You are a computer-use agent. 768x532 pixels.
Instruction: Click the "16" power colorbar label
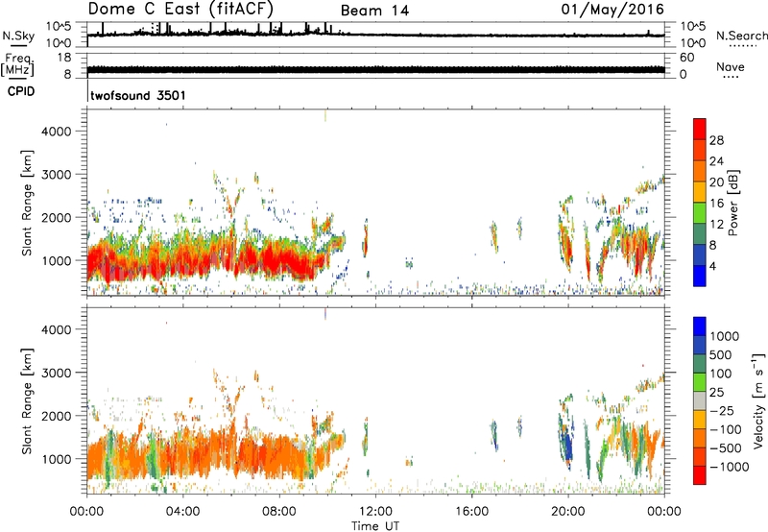716,204
